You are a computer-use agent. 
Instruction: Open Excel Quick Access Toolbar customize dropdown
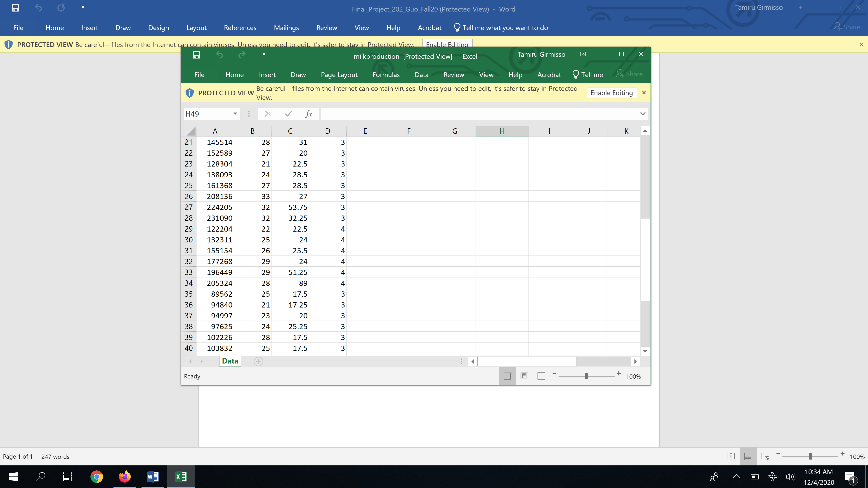pyautogui.click(x=264, y=54)
